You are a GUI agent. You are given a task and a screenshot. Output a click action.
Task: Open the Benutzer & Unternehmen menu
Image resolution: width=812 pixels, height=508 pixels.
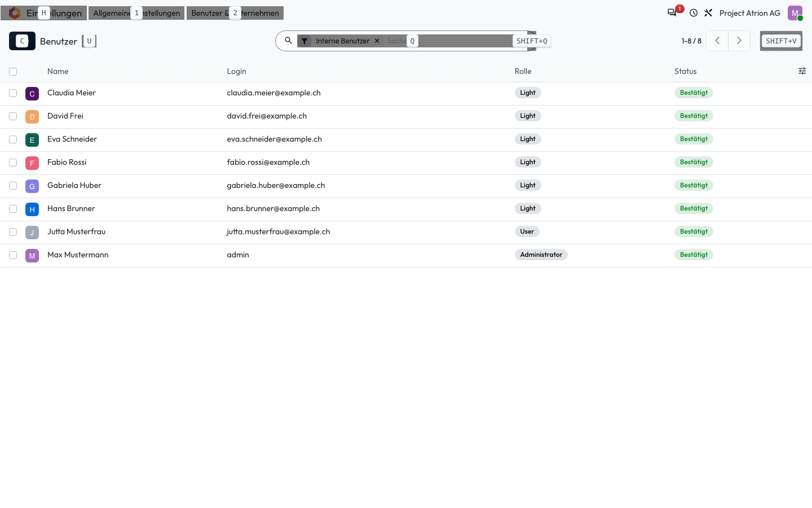pos(235,13)
